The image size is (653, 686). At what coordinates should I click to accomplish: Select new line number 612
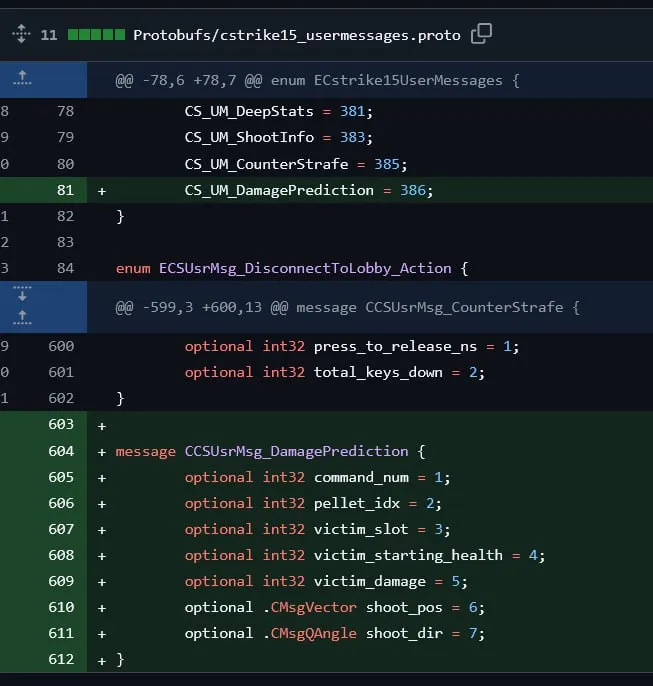point(61,659)
